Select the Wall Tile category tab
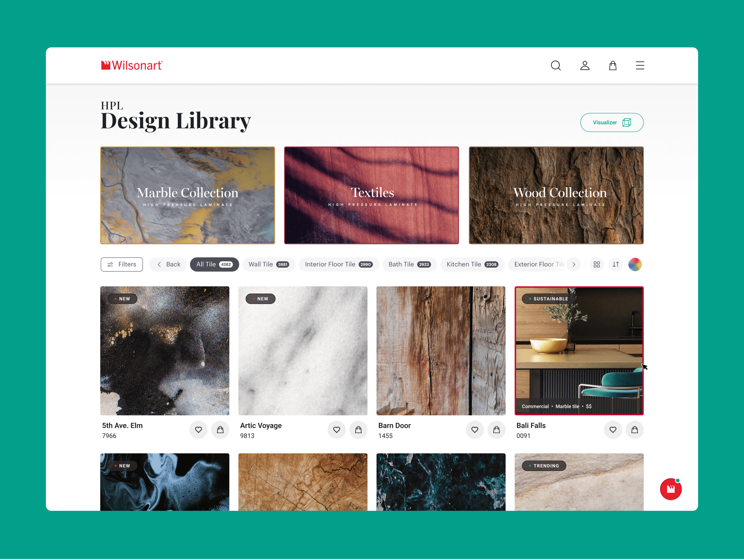This screenshot has width=744, height=560. pos(268,265)
